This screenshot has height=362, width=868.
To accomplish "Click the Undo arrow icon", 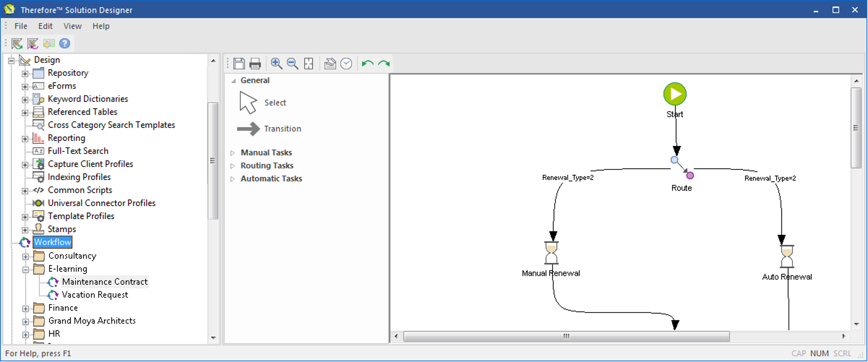I will 367,63.
